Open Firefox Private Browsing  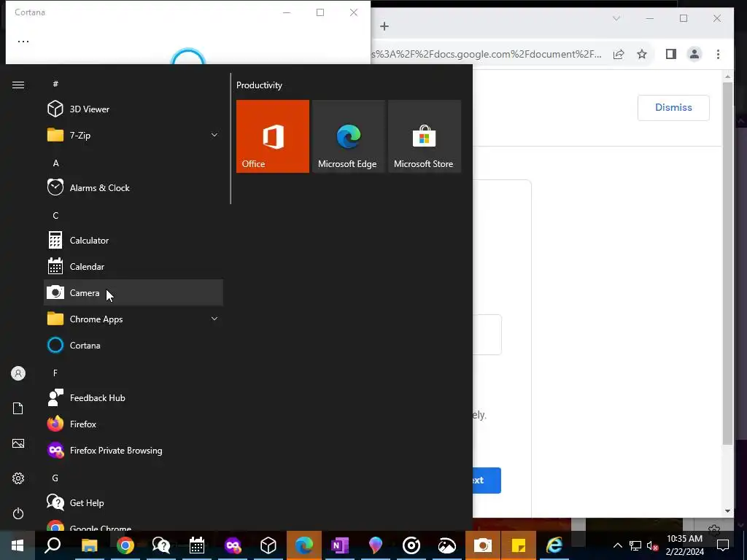coord(133,450)
